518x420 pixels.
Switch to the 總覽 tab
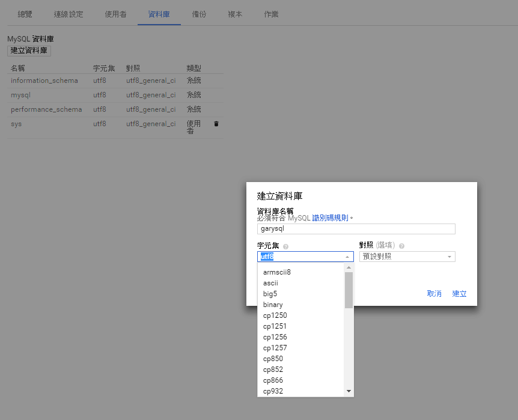point(25,14)
